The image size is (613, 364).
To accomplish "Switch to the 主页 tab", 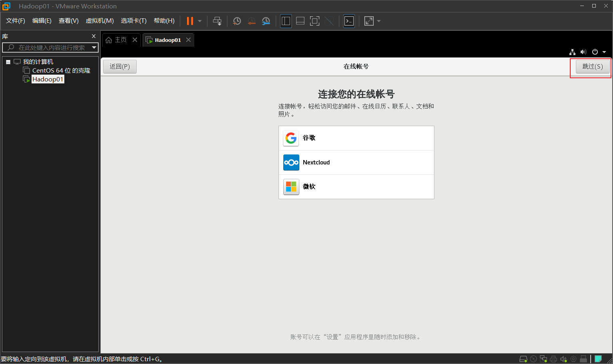I will (121, 40).
